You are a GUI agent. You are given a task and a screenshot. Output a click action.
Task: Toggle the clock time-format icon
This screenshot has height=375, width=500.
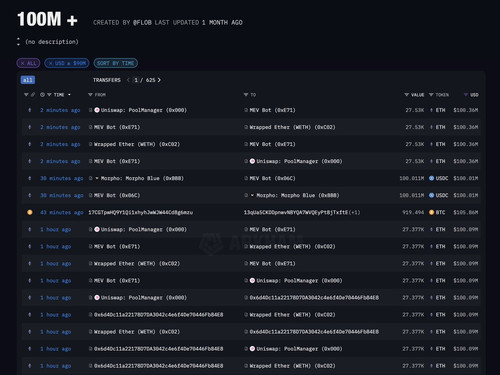[42, 95]
